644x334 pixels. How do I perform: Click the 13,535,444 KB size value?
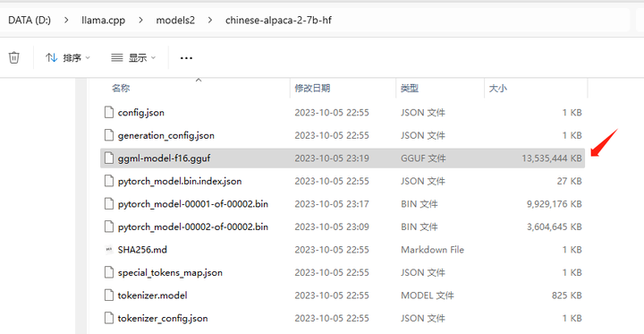click(x=552, y=158)
